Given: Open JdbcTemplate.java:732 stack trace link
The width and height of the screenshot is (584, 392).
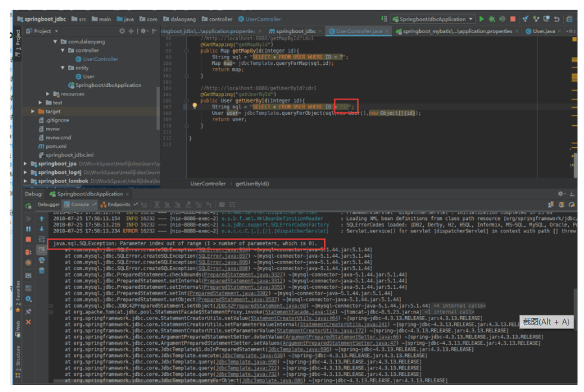Looking at the screenshot, I should [247, 374].
